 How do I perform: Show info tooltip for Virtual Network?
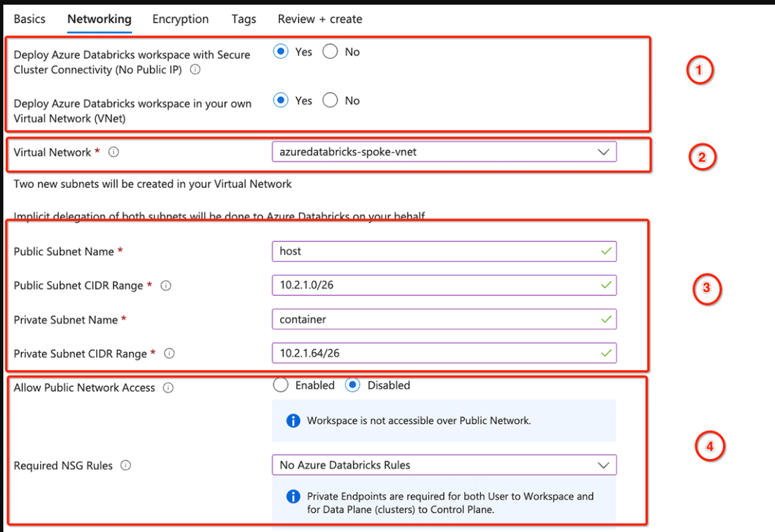[113, 152]
